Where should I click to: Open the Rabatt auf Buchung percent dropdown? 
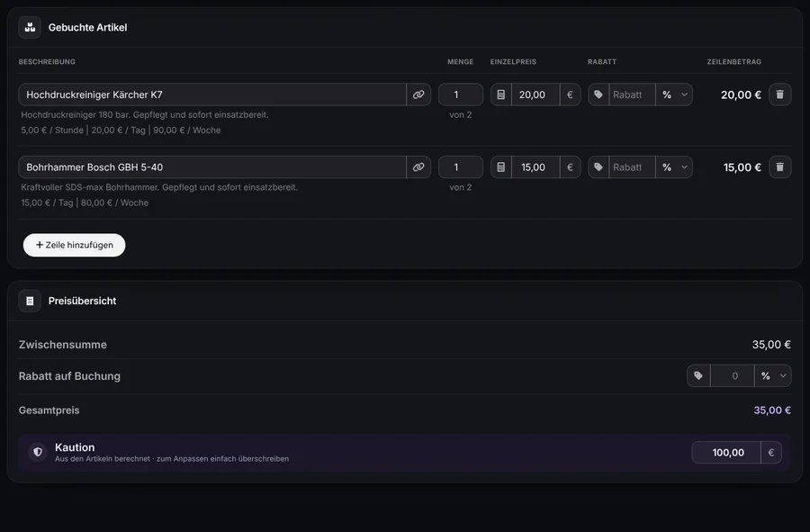[773, 376]
